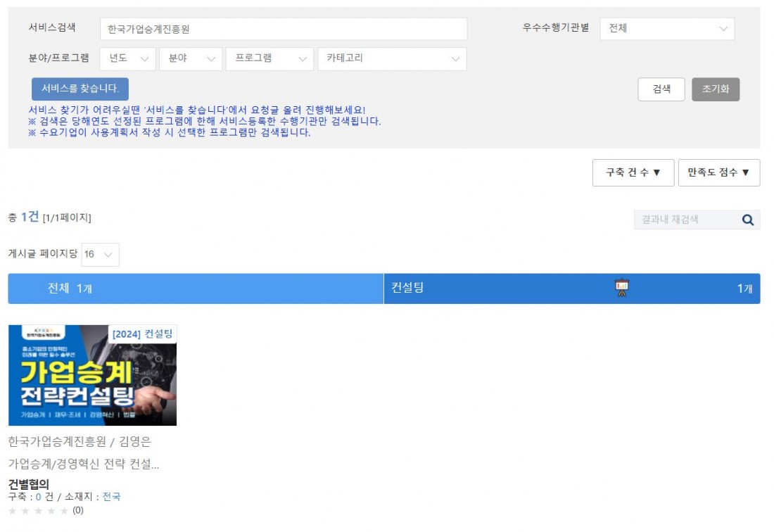Screen dimensions: 774x532
Task: Focus the 결과내 재검색 input field
Action: point(686,220)
